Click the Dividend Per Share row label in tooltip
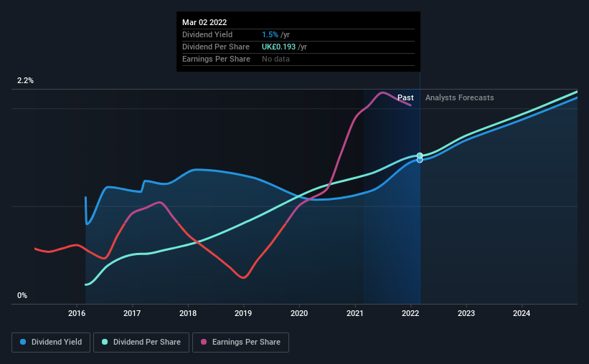 (216, 47)
